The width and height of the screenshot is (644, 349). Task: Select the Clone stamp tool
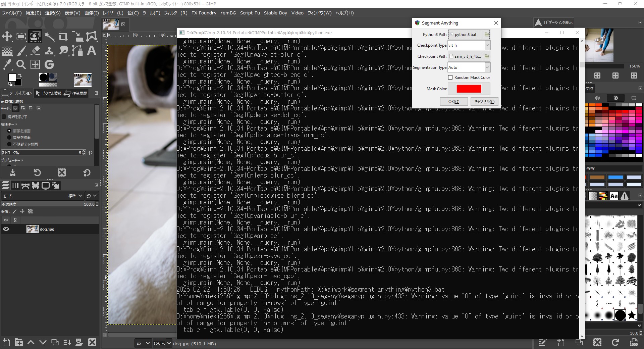49,51
